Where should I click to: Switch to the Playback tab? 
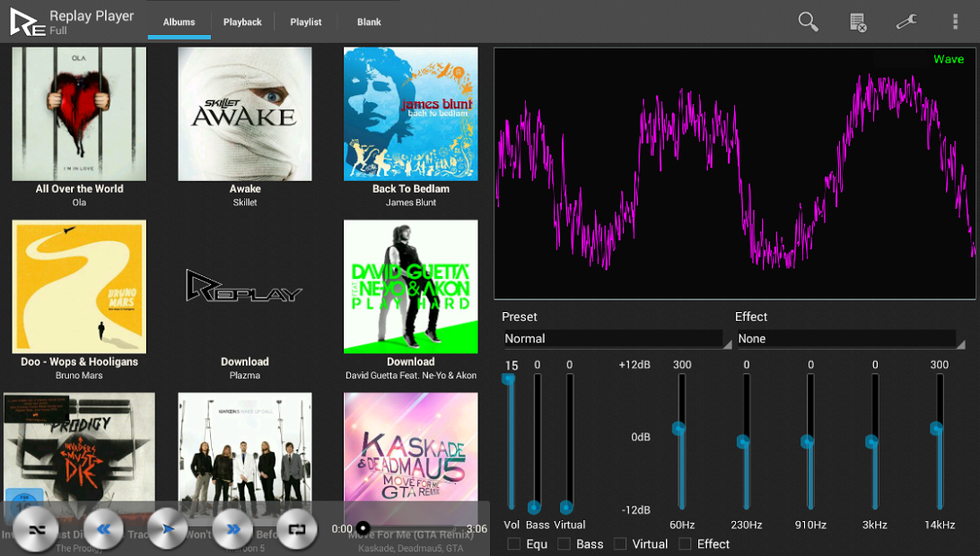pos(242,22)
